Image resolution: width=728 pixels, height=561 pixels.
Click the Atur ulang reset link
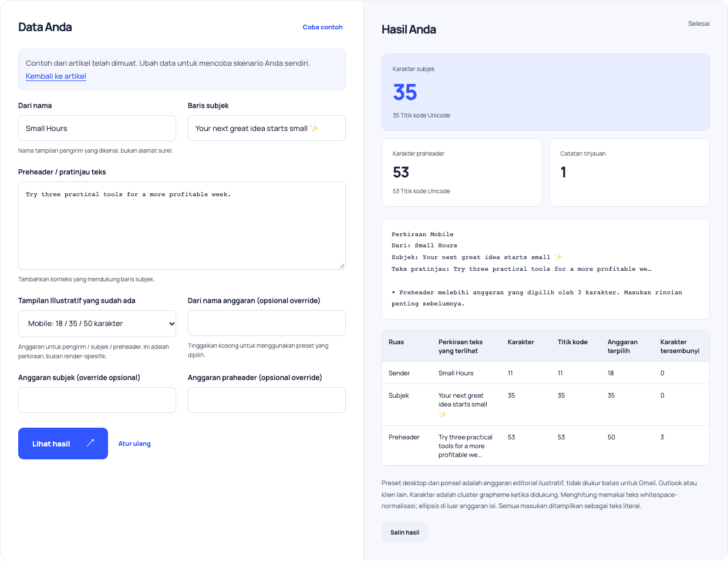(x=134, y=444)
